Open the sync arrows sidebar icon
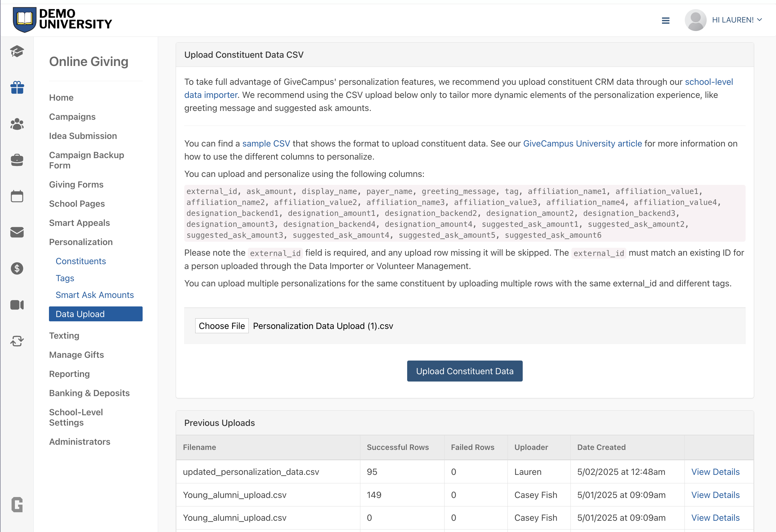 (x=17, y=341)
